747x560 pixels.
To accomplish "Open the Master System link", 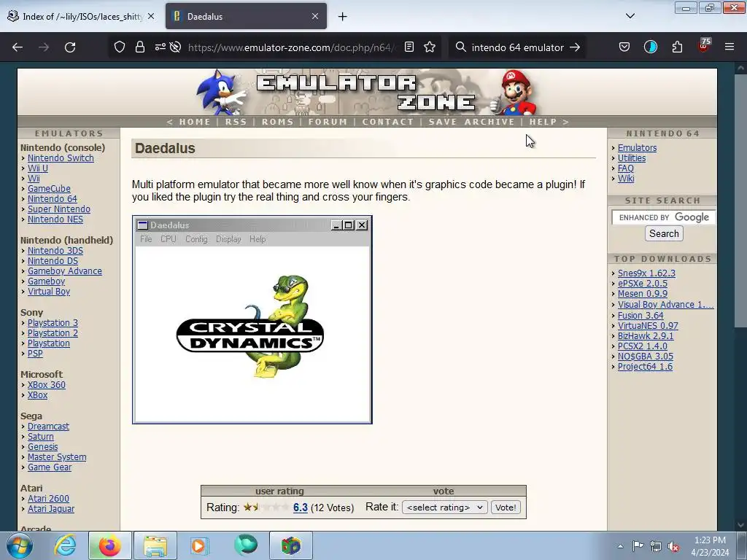I will (57, 457).
